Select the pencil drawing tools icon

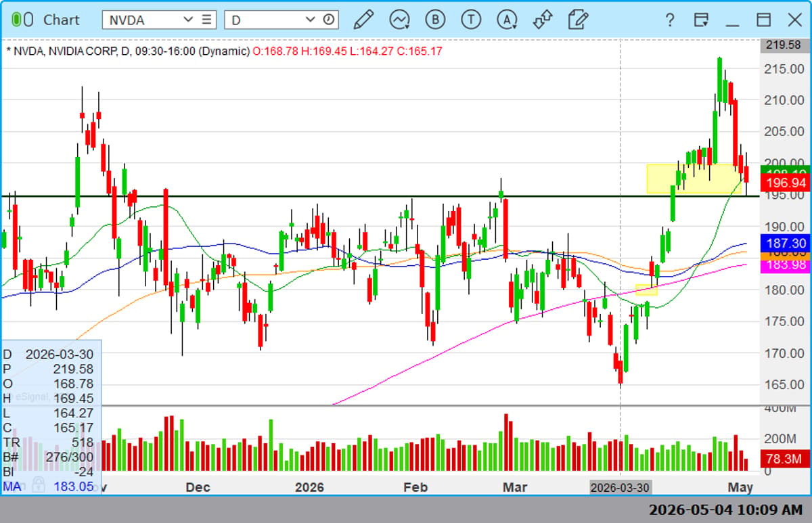(x=363, y=19)
